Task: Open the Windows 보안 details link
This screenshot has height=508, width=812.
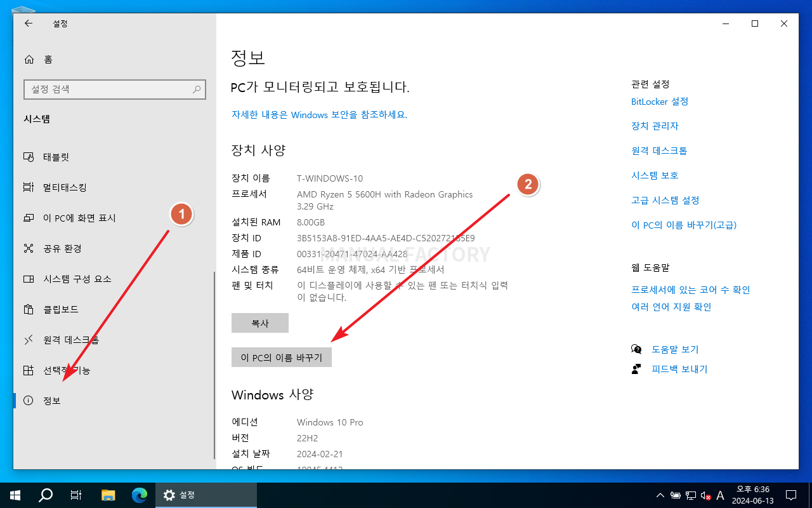Action: 319,115
